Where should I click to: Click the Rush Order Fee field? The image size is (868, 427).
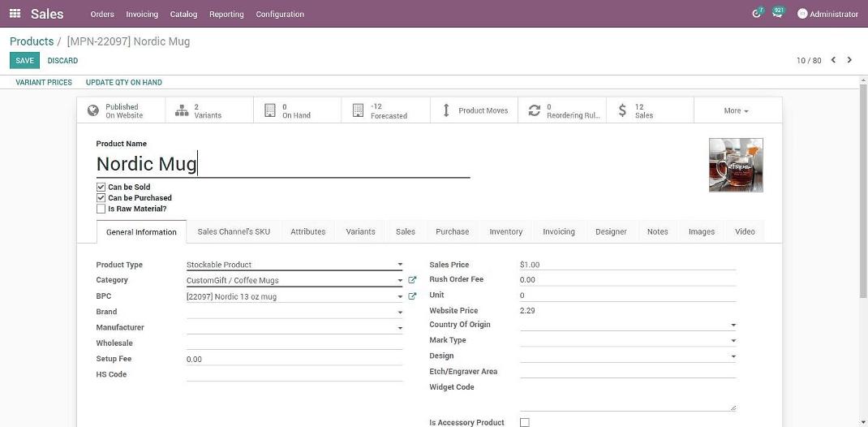(628, 280)
